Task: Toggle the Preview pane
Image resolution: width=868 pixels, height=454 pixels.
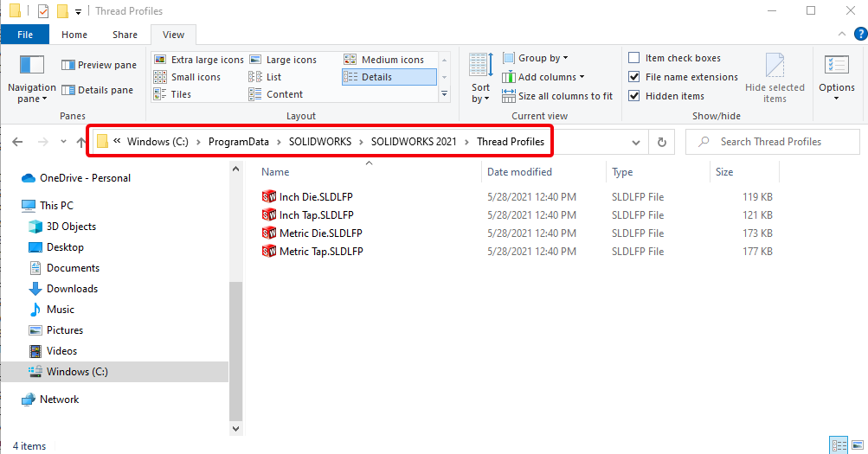Action: tap(100, 65)
